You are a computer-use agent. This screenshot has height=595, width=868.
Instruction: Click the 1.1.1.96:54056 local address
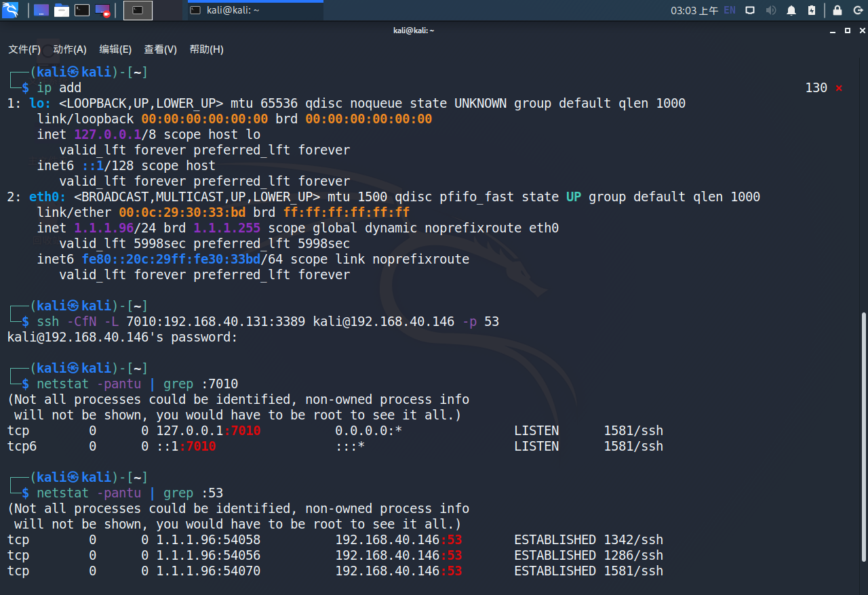(x=208, y=555)
